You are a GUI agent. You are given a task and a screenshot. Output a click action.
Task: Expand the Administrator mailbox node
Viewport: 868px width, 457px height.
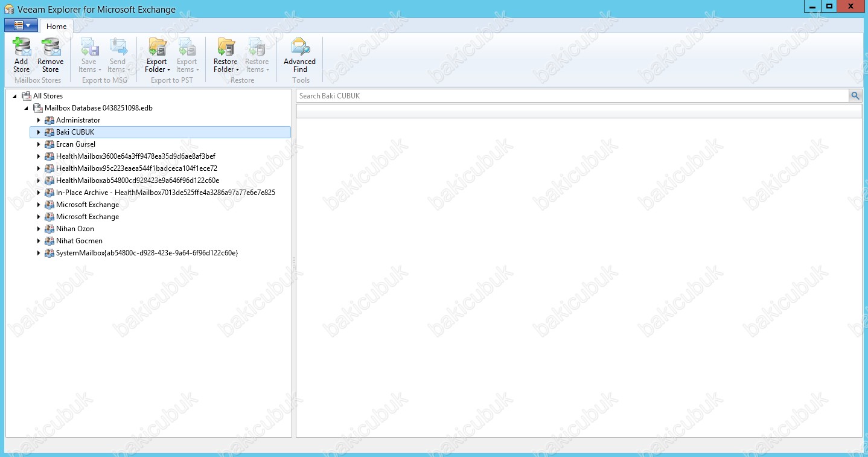(39, 120)
